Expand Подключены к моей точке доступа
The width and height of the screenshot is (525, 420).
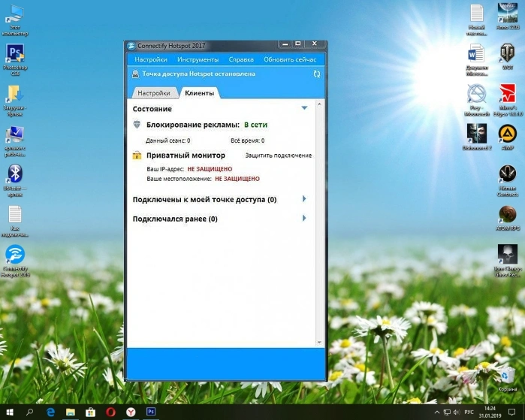click(304, 199)
